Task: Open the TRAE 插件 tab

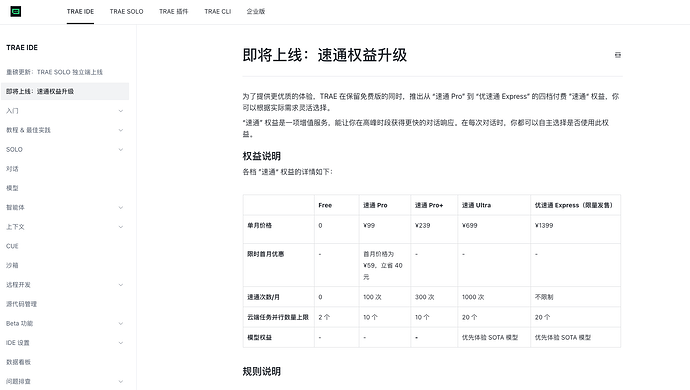Action: tap(173, 11)
